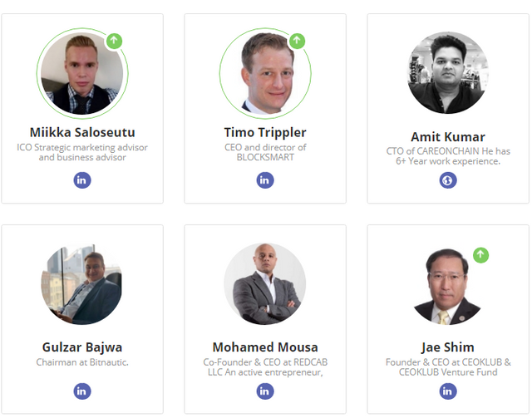Select the name Miikka Saloseutu
532x418 pixels.
point(82,132)
